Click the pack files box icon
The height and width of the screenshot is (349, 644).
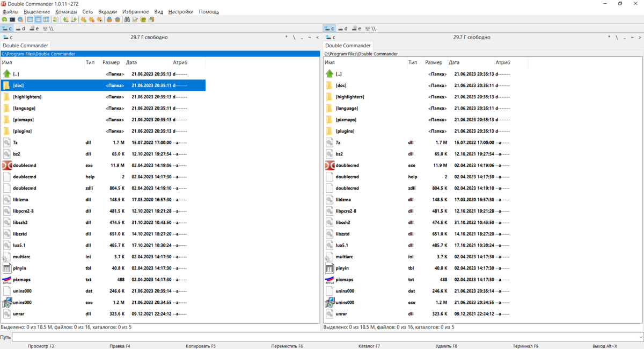[109, 19]
